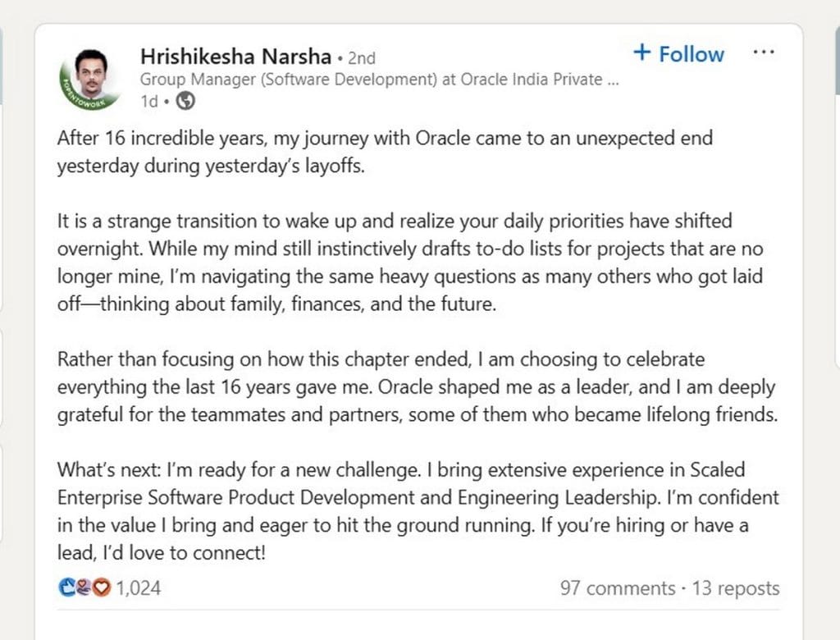Click the plus sign beside Follow

tap(641, 53)
